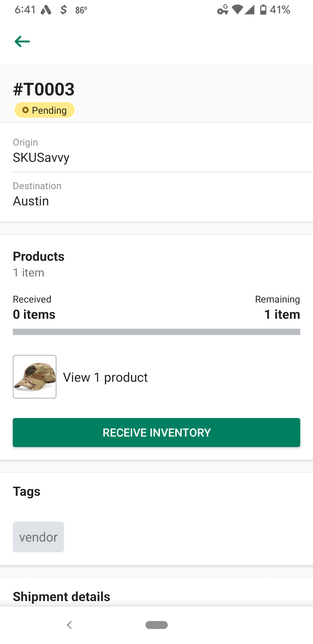Tap the received items progress bar
Viewport: 313px width, 644px height.
pos(156,332)
